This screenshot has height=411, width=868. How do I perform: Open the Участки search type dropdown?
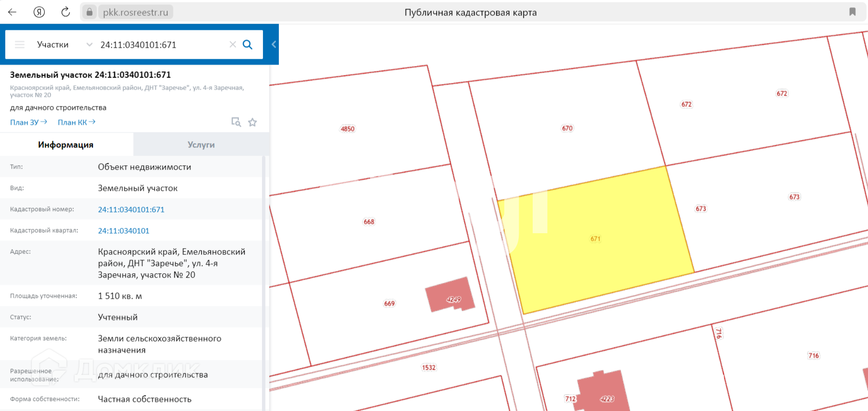pos(65,45)
